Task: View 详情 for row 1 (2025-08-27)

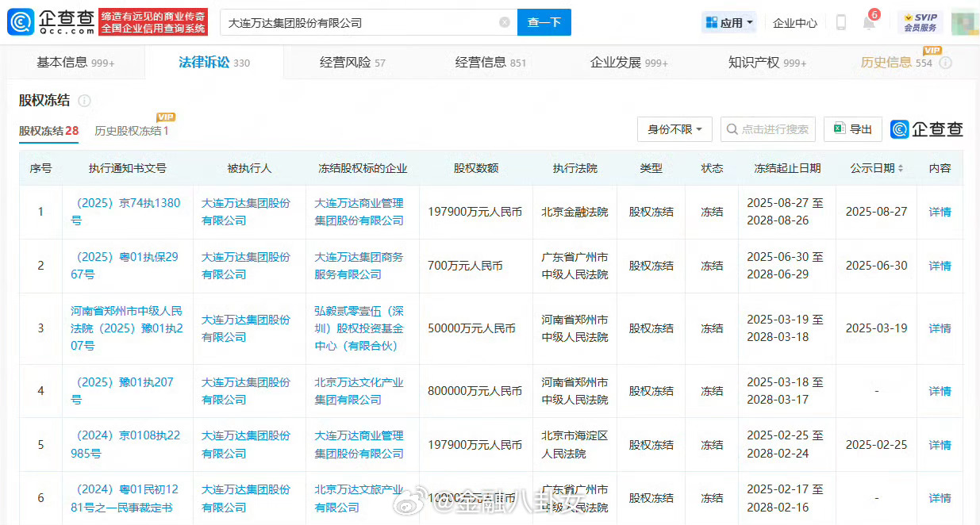Action: [x=940, y=212]
